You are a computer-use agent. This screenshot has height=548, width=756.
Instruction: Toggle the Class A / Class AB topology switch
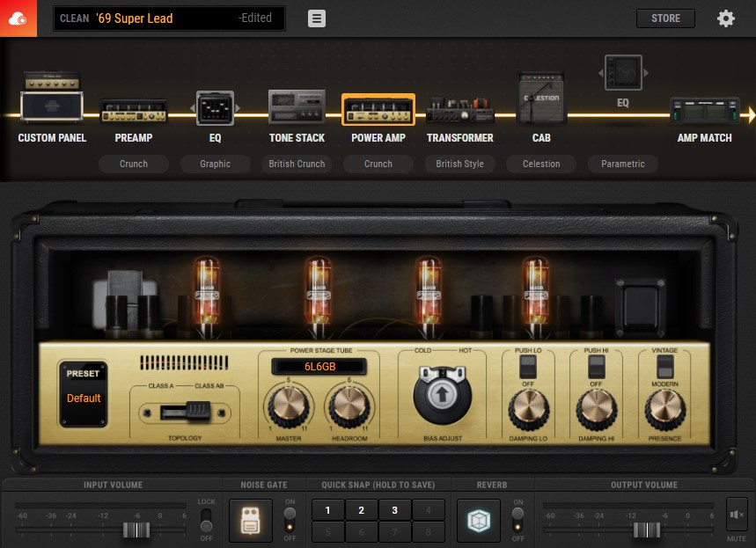185,413
